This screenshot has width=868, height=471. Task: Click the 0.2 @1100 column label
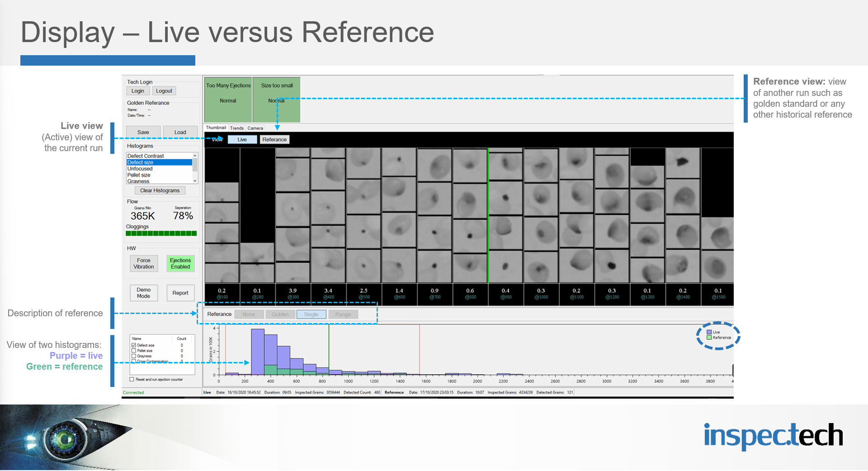click(576, 294)
